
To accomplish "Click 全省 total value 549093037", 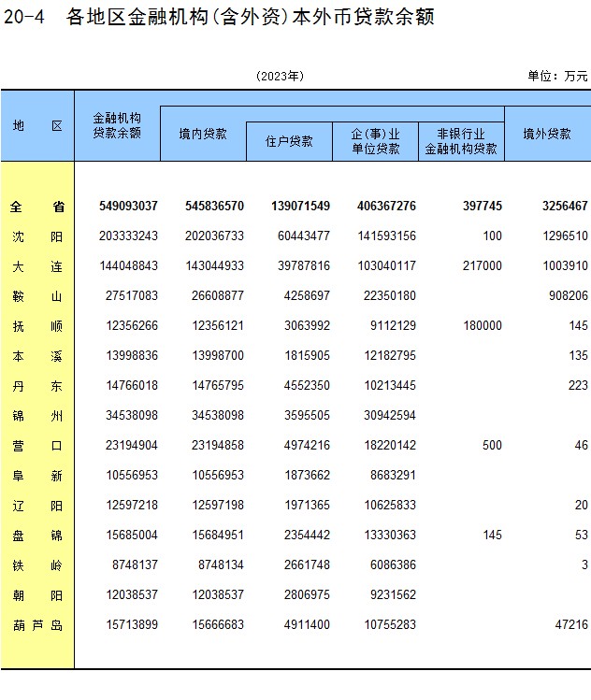I will coord(128,206).
